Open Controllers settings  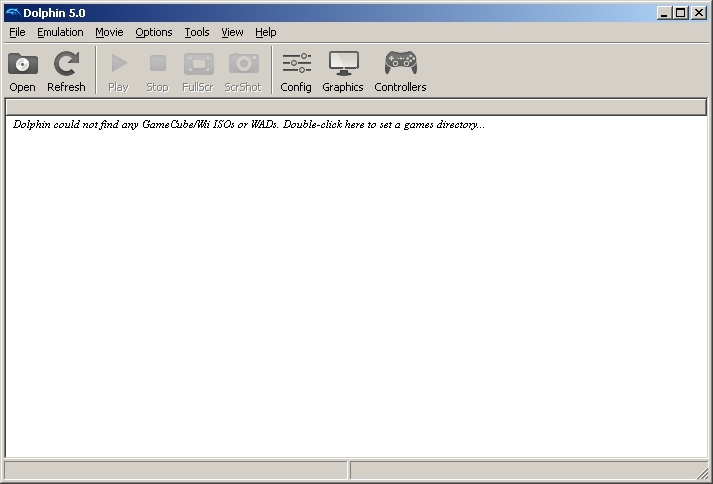point(401,72)
